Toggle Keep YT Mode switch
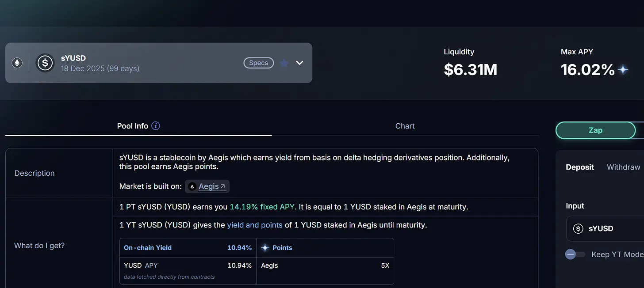644x288 pixels. [575, 254]
